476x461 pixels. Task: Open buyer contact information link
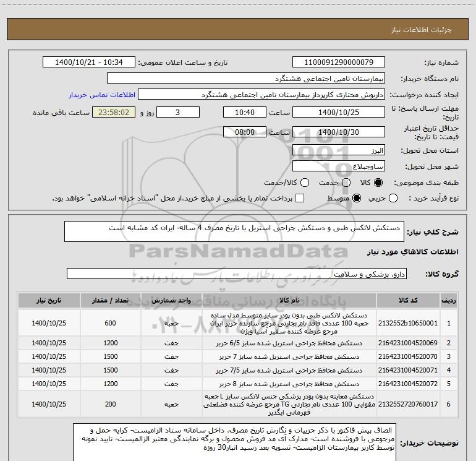tap(102, 95)
